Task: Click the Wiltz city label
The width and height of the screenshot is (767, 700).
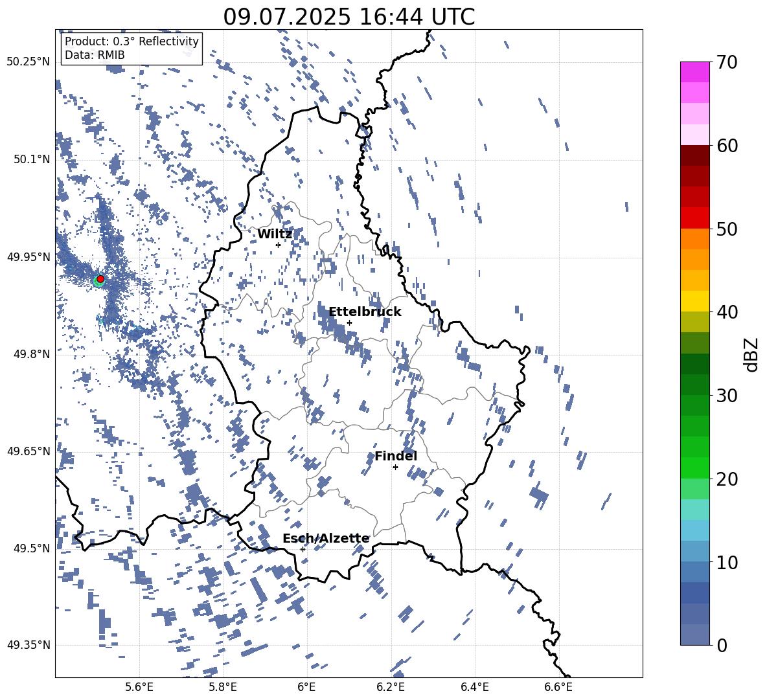Action: pyautogui.click(x=275, y=234)
